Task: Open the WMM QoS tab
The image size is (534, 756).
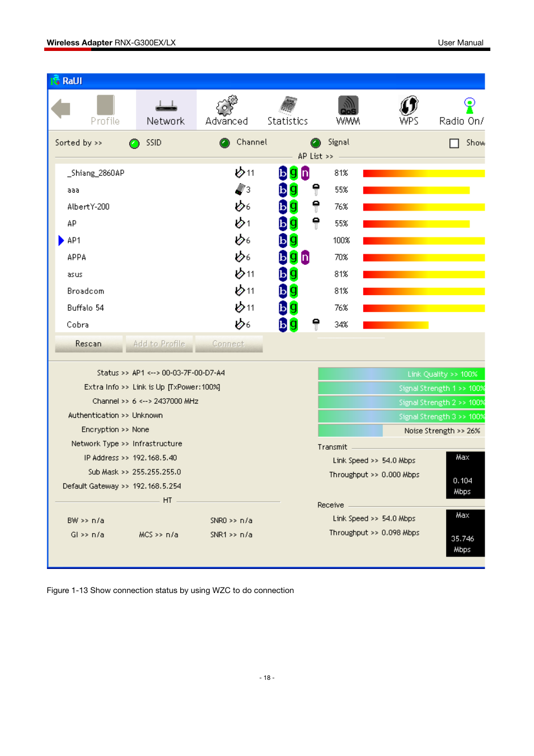Action: point(348,110)
